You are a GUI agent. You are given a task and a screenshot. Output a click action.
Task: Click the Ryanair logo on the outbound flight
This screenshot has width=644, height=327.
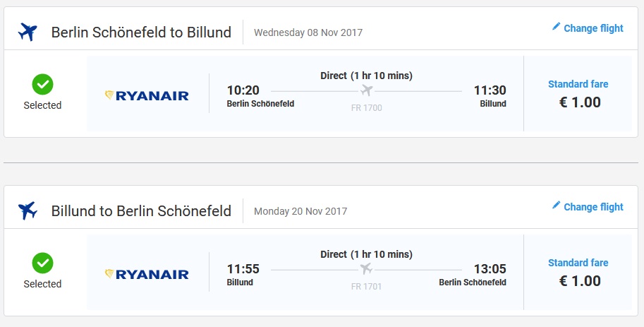[147, 95]
